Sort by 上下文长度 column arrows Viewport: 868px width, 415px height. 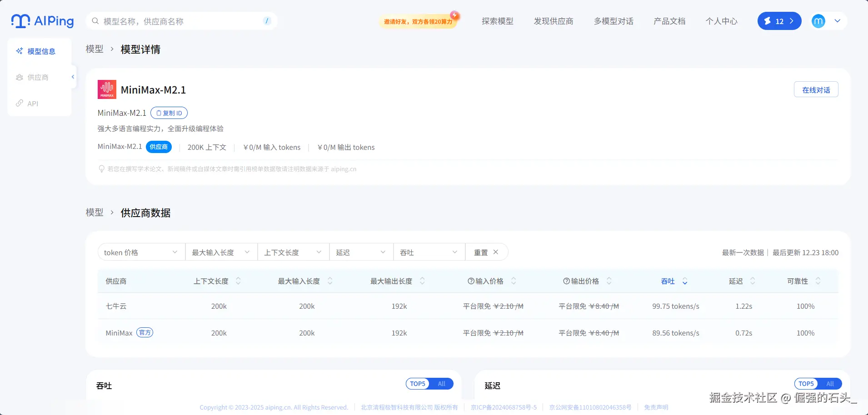tap(238, 281)
